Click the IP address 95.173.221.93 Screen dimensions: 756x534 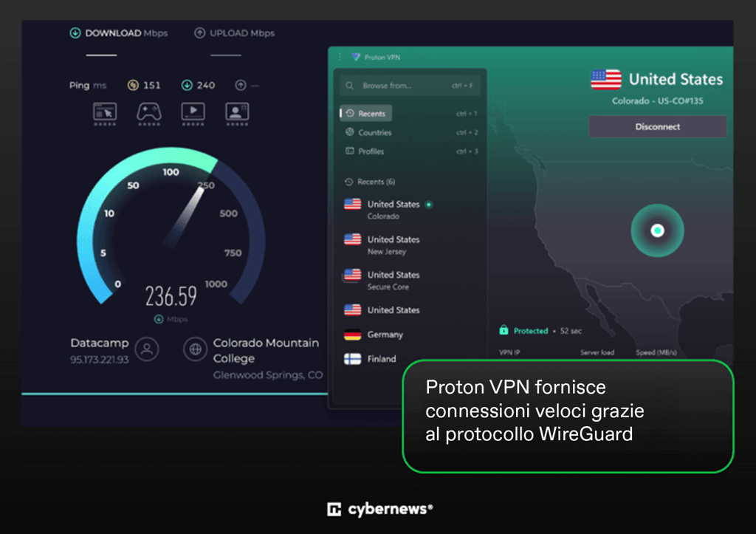100,360
